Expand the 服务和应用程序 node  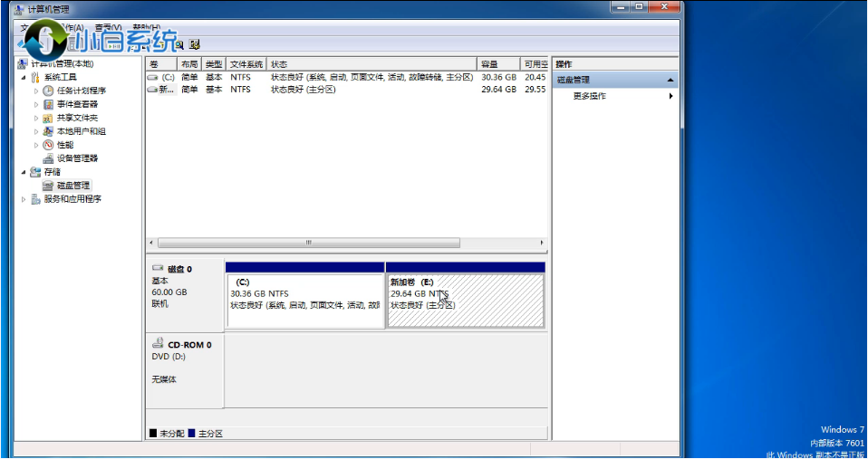24,199
